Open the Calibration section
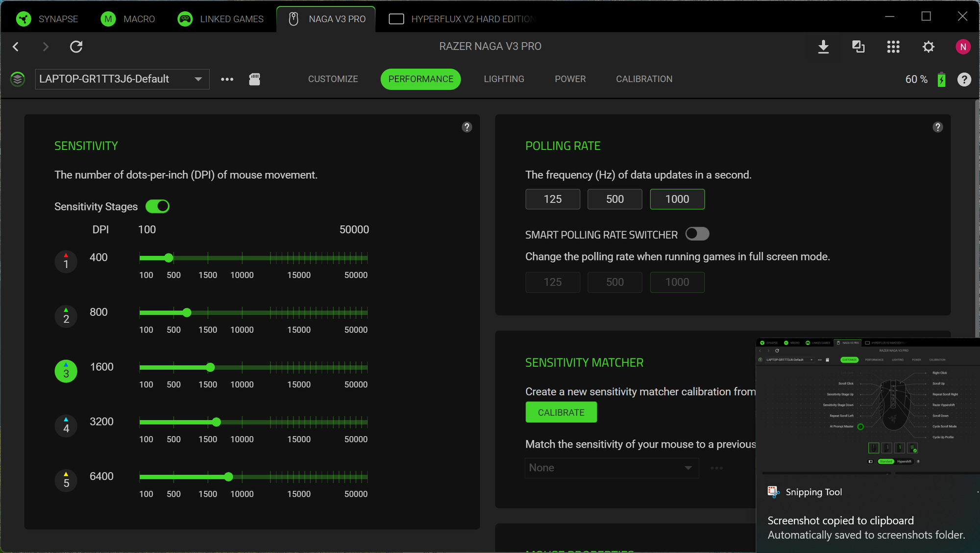 [x=644, y=79]
